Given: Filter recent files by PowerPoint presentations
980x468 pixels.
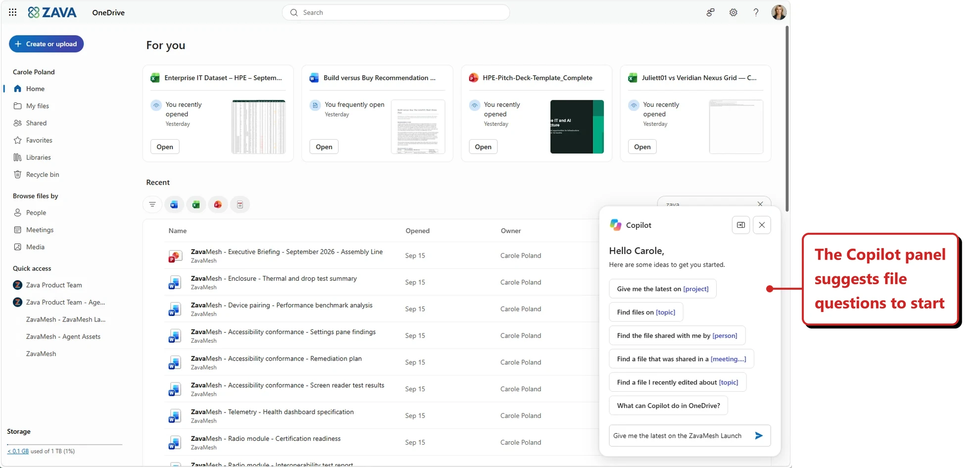Looking at the screenshot, I should click(218, 205).
